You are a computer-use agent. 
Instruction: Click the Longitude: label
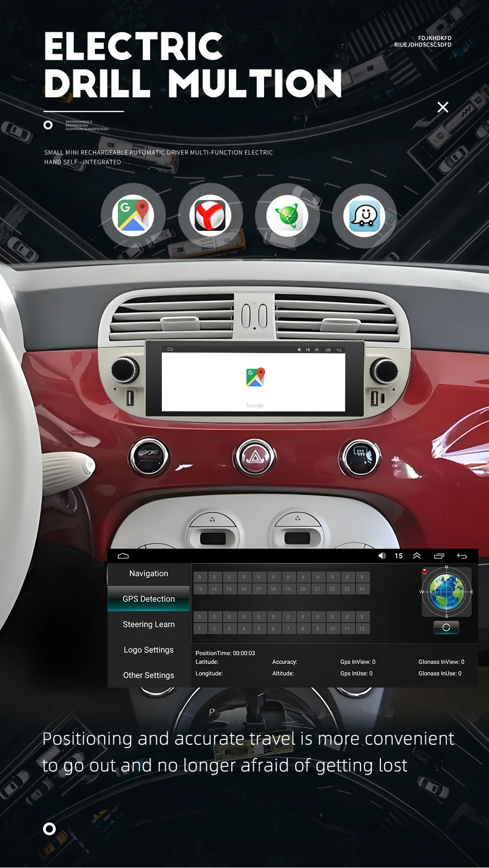209,674
